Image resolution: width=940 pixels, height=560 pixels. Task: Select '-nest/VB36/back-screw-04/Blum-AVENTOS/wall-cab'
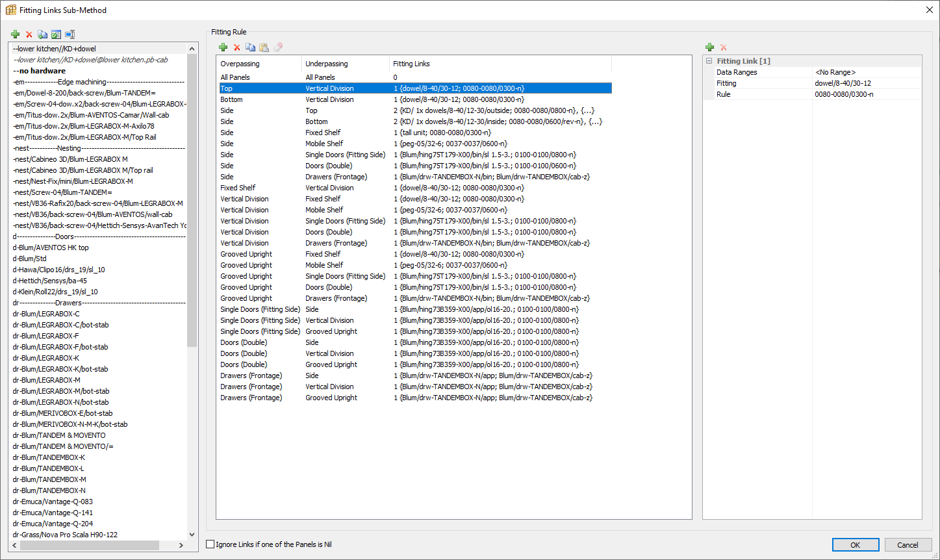pos(99,214)
